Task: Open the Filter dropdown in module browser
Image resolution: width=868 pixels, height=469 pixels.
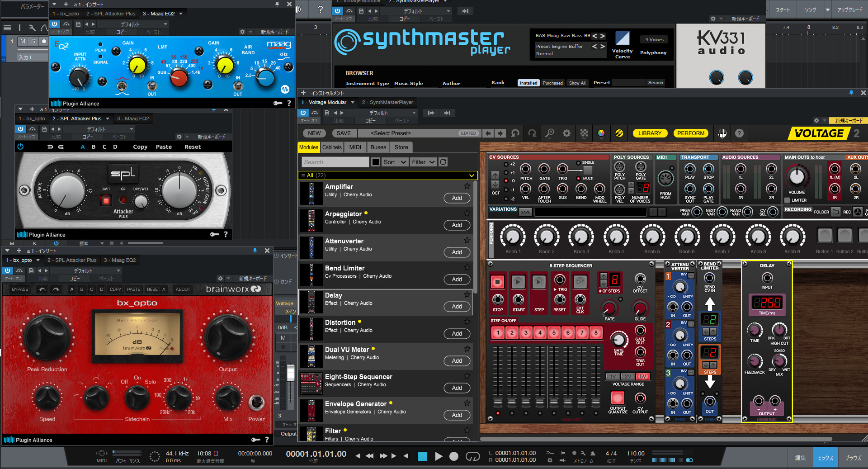Action: [423, 162]
